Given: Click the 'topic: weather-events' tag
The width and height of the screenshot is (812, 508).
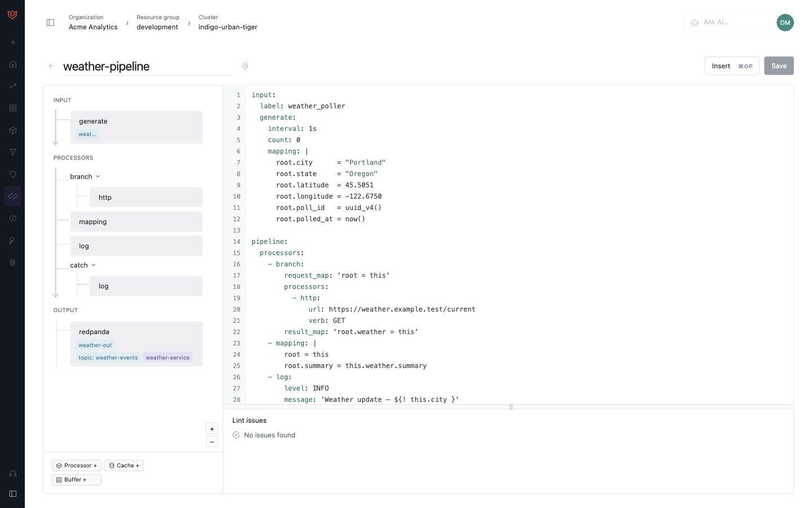Looking at the screenshot, I should click(108, 357).
